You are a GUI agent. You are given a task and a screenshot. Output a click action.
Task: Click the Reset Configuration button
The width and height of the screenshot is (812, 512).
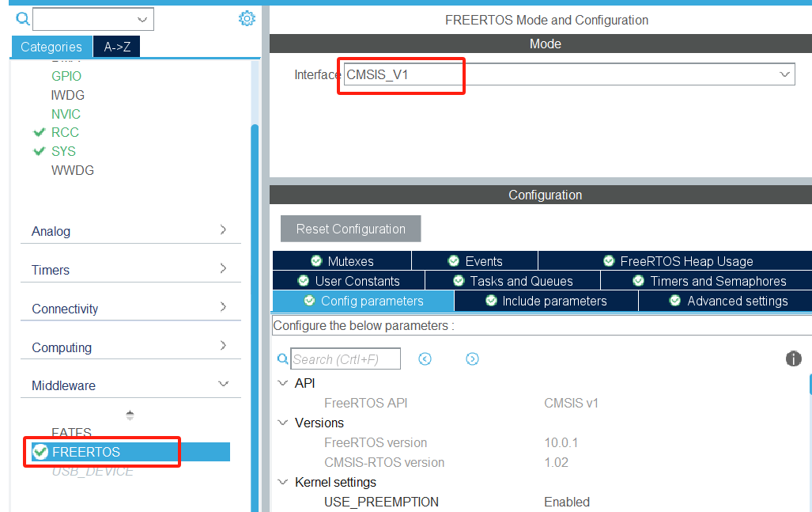pos(350,229)
